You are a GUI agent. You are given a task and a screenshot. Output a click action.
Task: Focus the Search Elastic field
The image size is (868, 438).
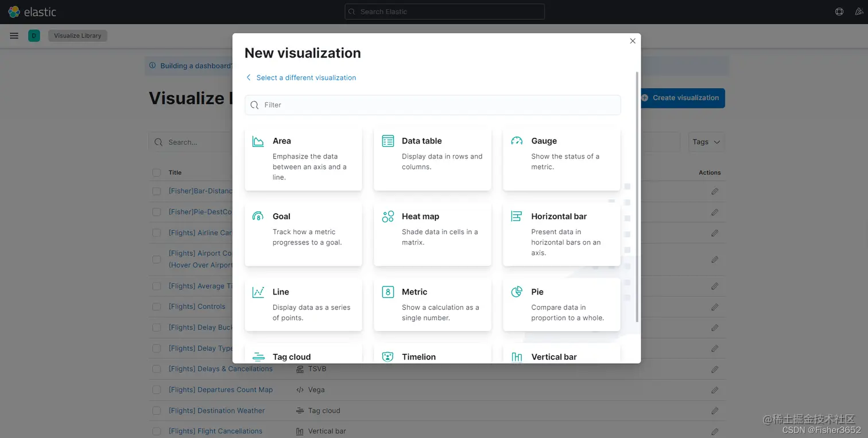coord(445,11)
